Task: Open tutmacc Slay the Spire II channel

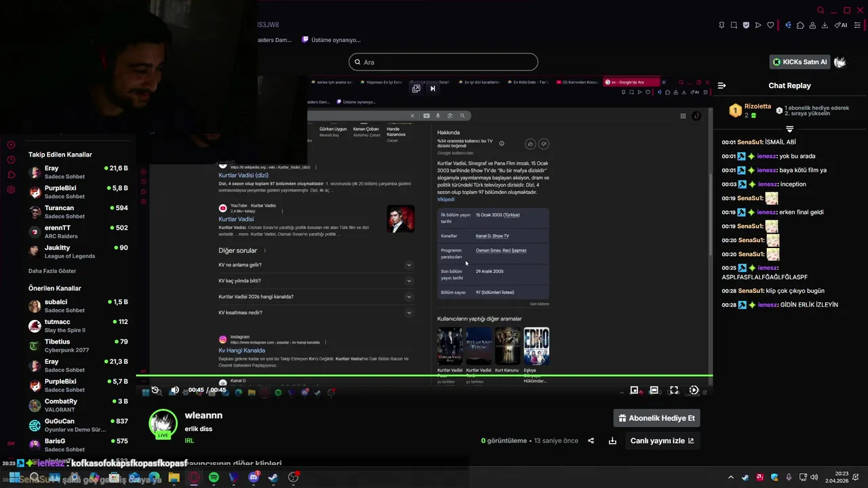Action: [x=78, y=326]
